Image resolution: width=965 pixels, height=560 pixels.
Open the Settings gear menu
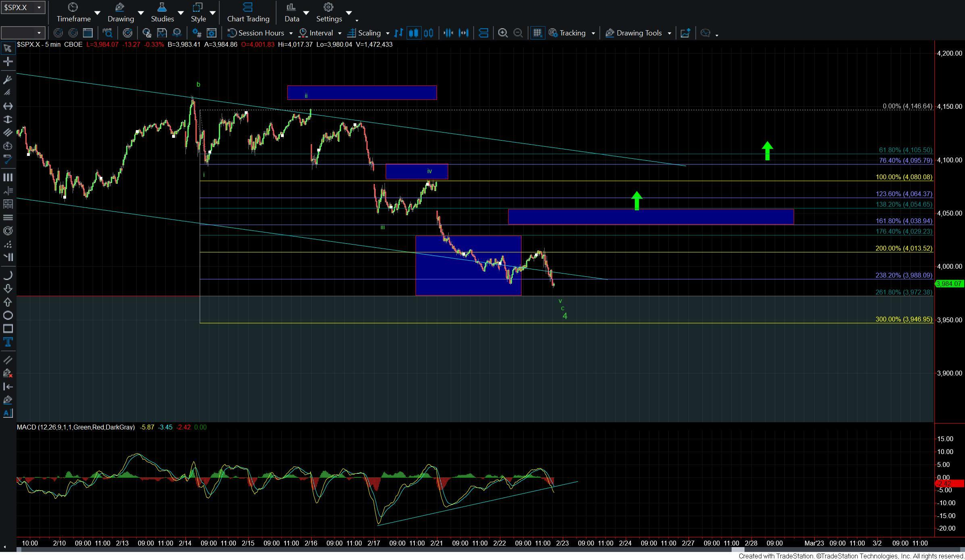point(329,7)
